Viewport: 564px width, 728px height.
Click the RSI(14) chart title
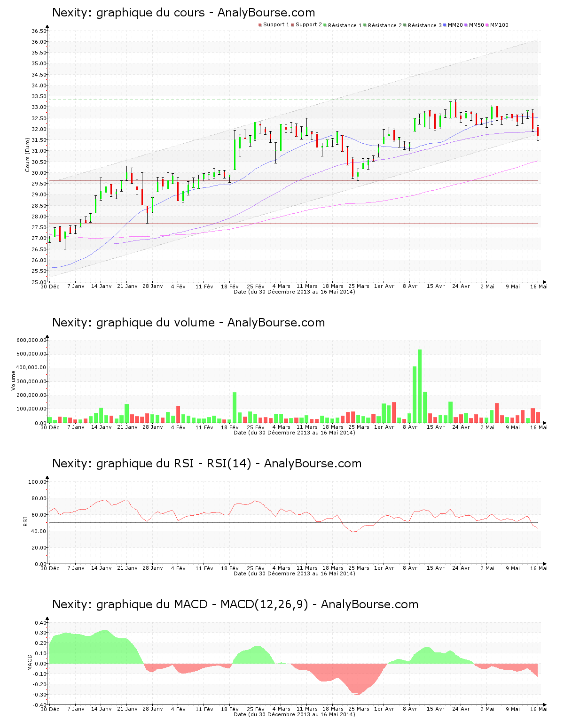click(x=207, y=464)
